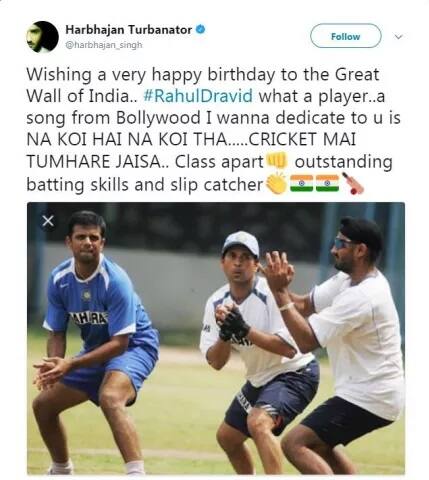
Task: Click the first Indian flag emoji
Action: pos(302,184)
